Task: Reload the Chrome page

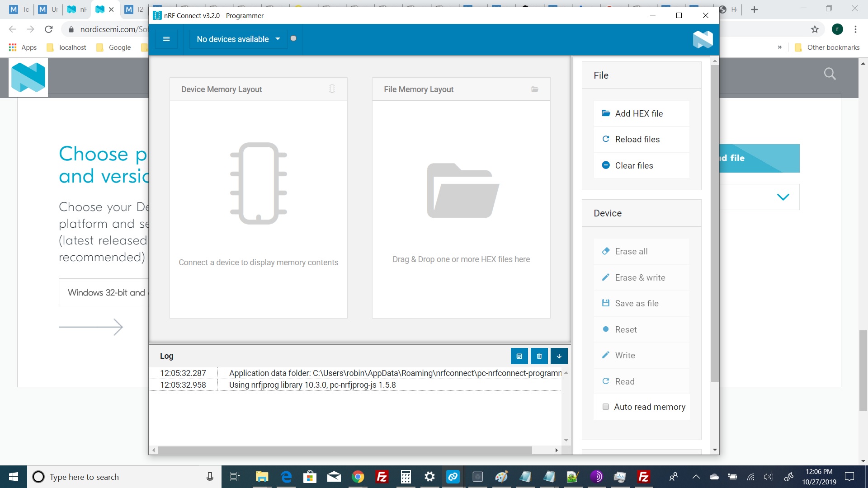Action: (x=49, y=29)
